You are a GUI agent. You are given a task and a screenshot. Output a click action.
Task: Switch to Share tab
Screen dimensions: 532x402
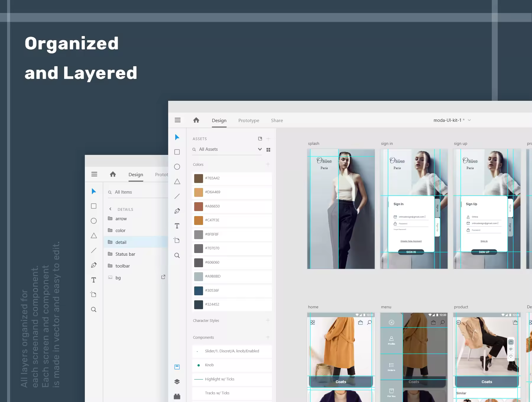(x=277, y=121)
